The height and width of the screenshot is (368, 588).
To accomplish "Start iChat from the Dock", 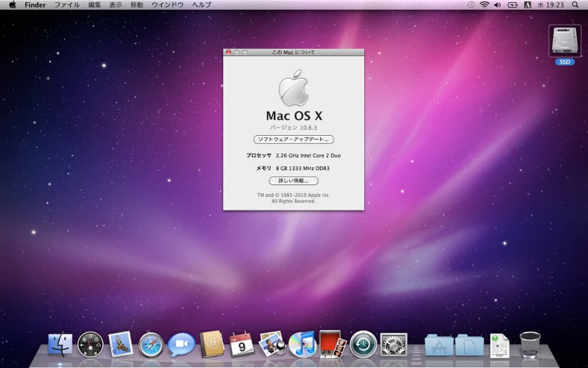I will point(181,345).
